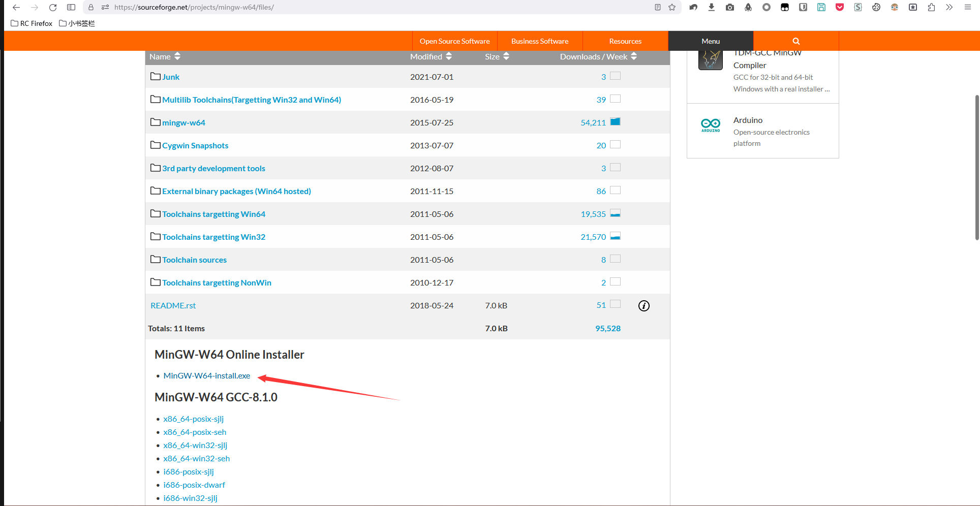Open the cookie extension icon
Screen dimensions: 980x506
[x=876, y=7]
